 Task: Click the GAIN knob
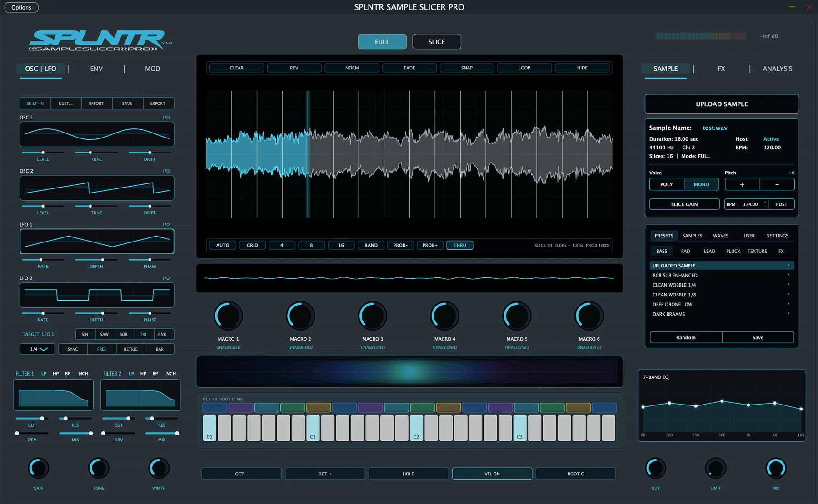[x=39, y=468]
